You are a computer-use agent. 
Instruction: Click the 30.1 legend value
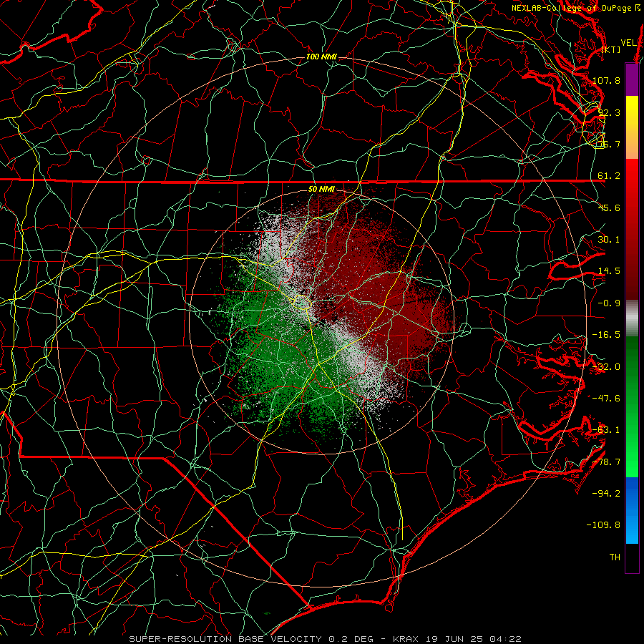tap(609, 240)
